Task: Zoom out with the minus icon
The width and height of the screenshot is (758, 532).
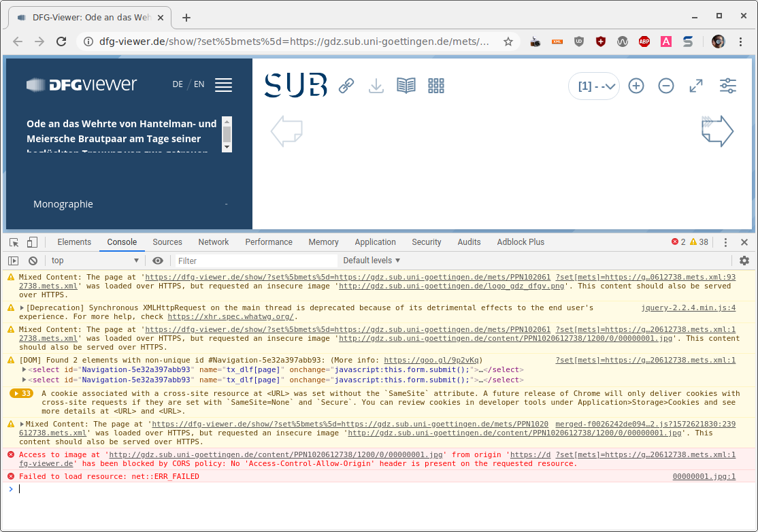Action: (666, 86)
